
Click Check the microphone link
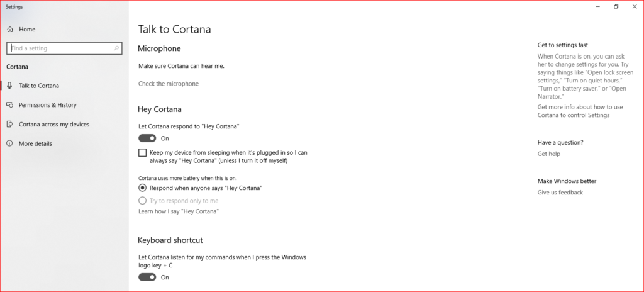(169, 84)
